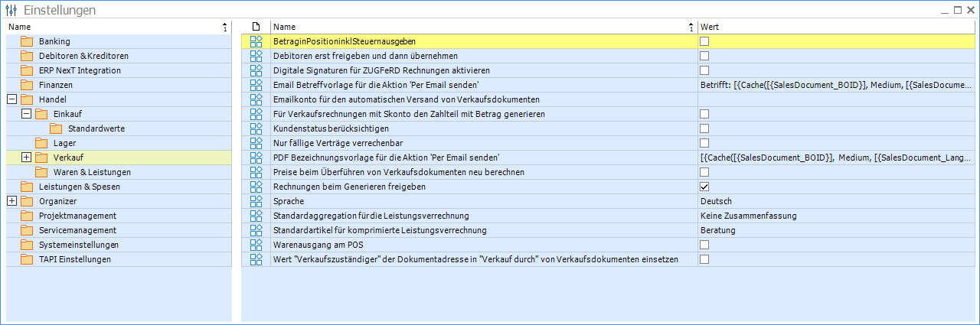Maximize the Einstellungen window
Viewport: 980px width, 325px height.
pyautogui.click(x=957, y=10)
